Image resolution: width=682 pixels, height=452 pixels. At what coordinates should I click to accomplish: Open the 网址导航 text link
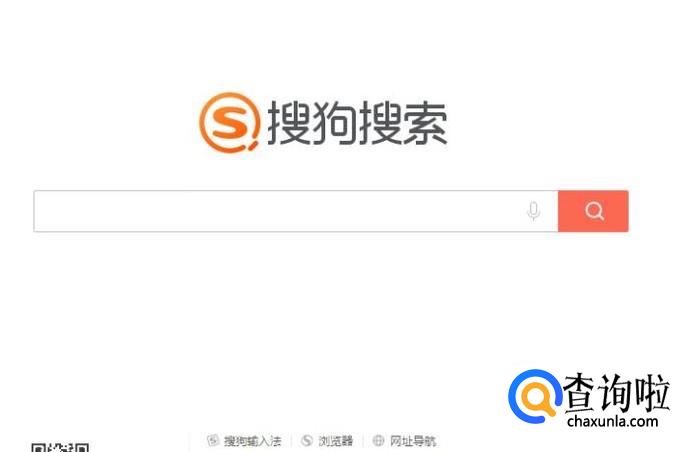tap(413, 441)
